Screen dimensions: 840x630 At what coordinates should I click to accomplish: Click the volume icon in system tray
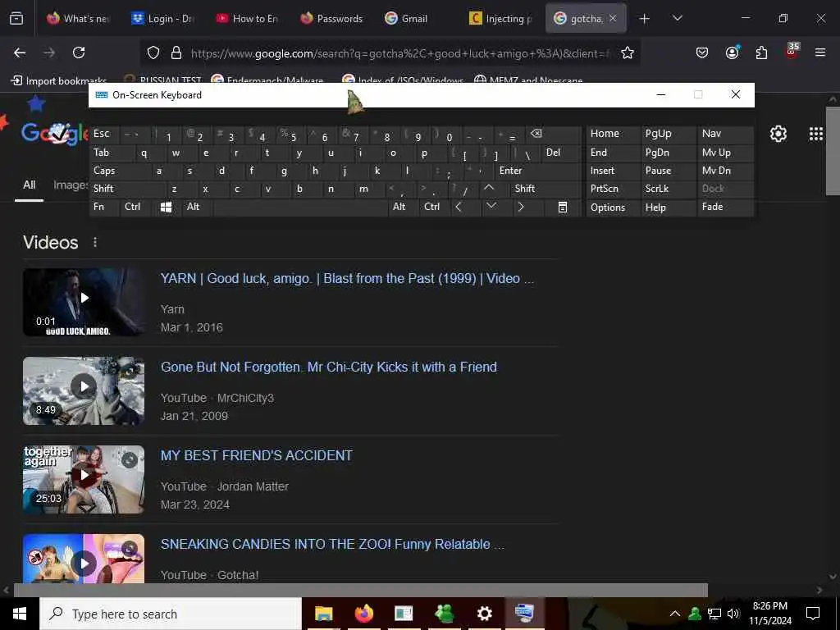coord(733,614)
